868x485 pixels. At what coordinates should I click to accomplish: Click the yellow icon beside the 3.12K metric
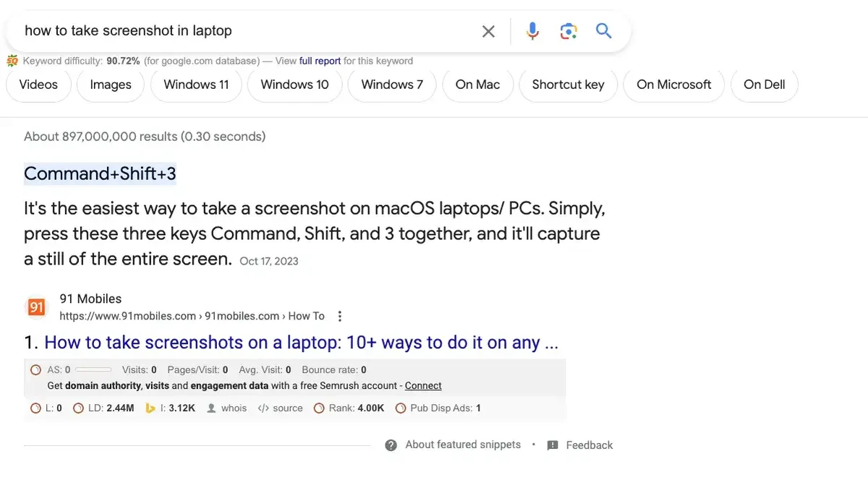(150, 408)
